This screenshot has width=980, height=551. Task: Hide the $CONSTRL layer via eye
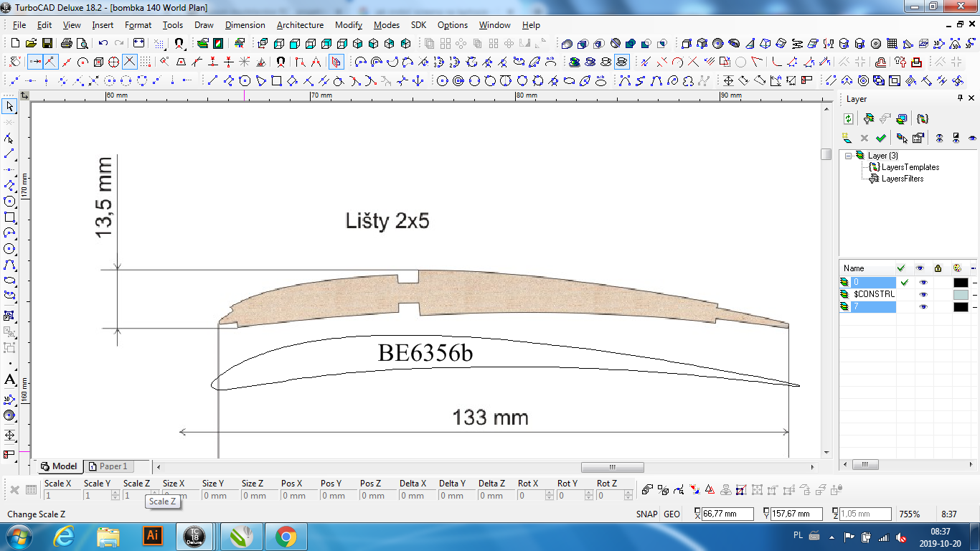coord(923,294)
